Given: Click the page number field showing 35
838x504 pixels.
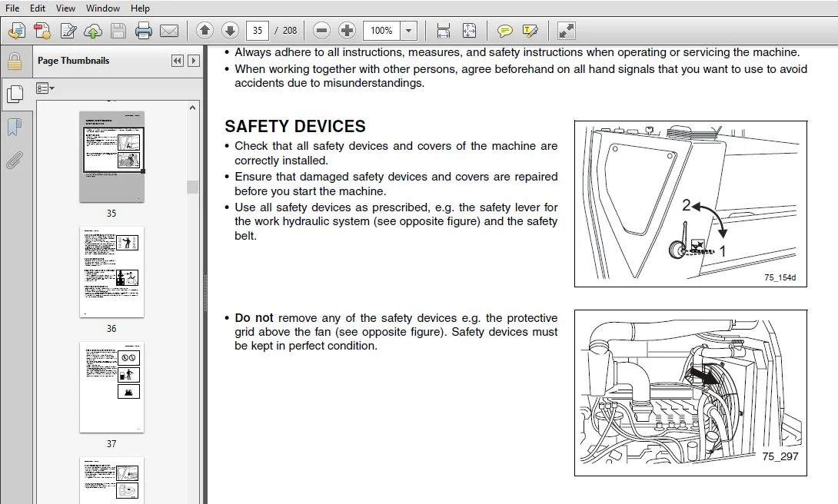Looking at the screenshot, I should (257, 31).
